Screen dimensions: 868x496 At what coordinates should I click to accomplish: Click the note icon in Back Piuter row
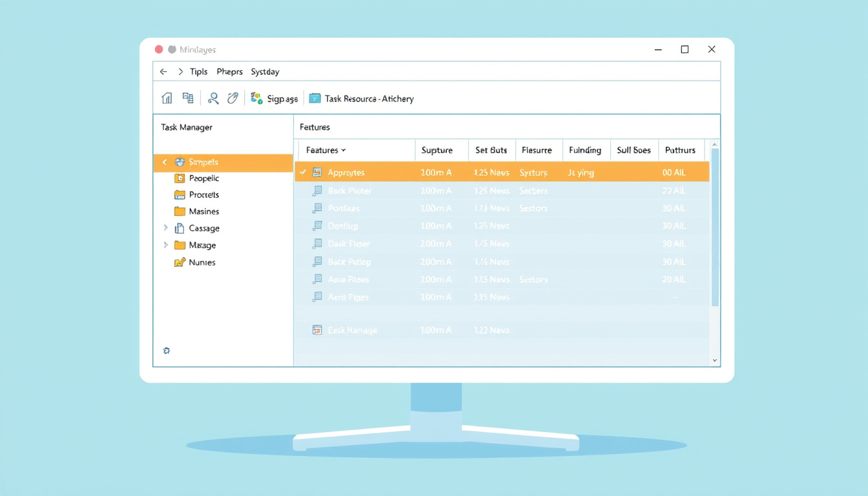point(317,191)
